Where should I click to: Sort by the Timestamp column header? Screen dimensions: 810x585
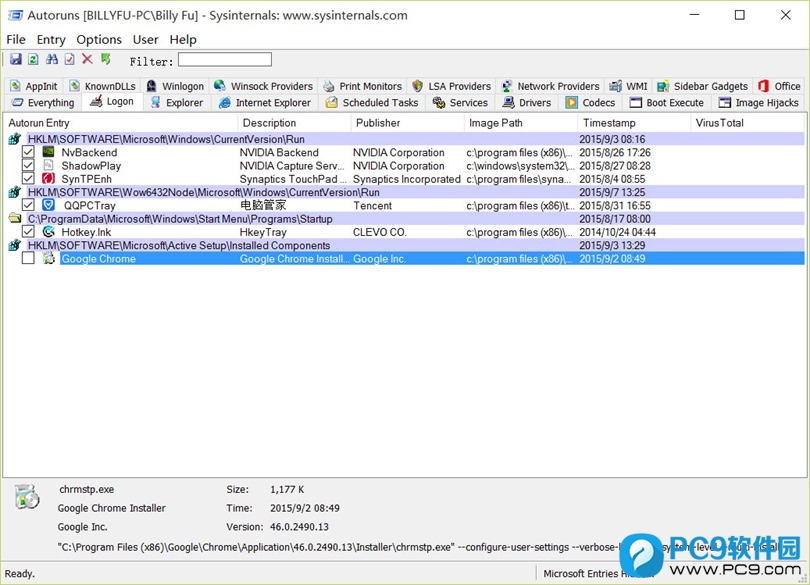[634, 123]
